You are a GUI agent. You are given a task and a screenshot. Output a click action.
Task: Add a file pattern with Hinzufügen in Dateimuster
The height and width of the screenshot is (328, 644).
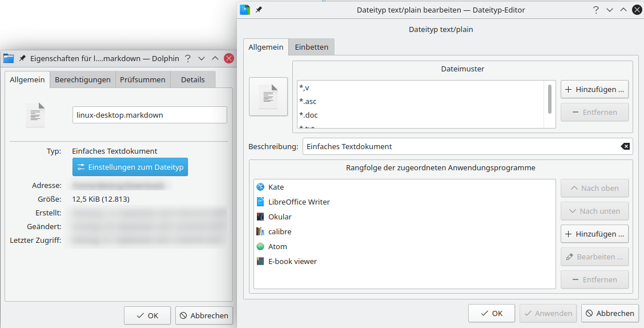pos(594,89)
